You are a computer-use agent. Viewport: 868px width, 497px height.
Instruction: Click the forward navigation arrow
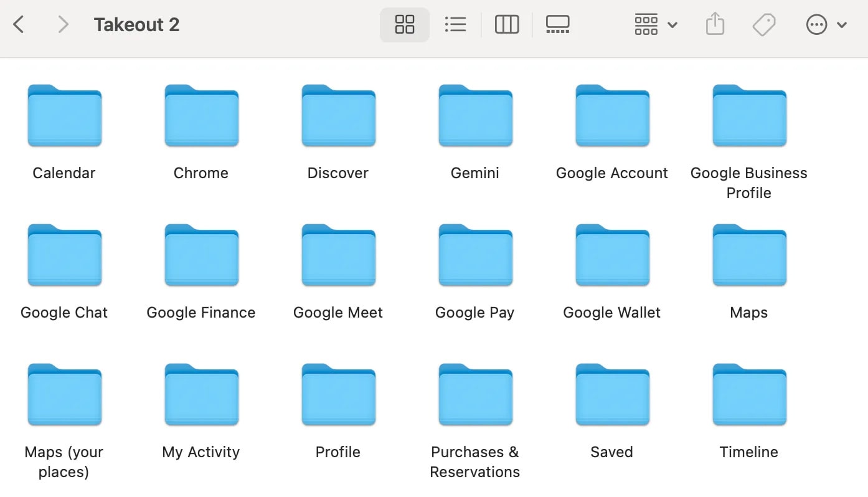(62, 25)
